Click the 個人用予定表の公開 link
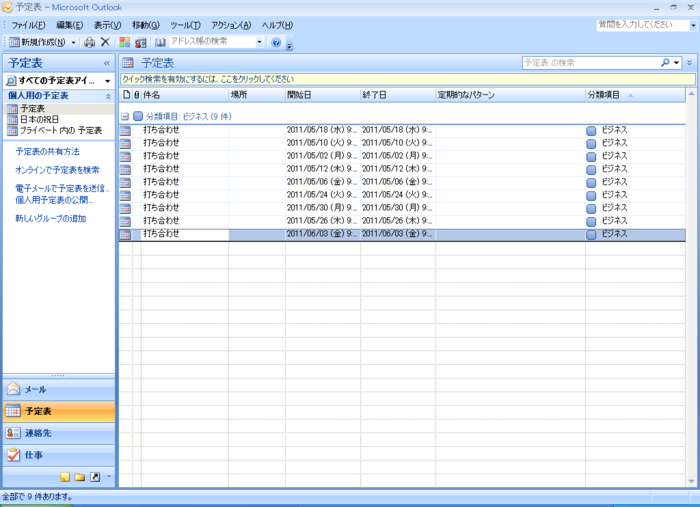700x507 pixels. [54, 200]
